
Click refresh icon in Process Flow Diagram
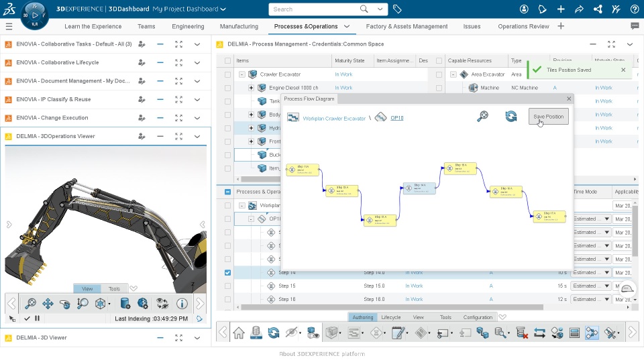(x=511, y=116)
